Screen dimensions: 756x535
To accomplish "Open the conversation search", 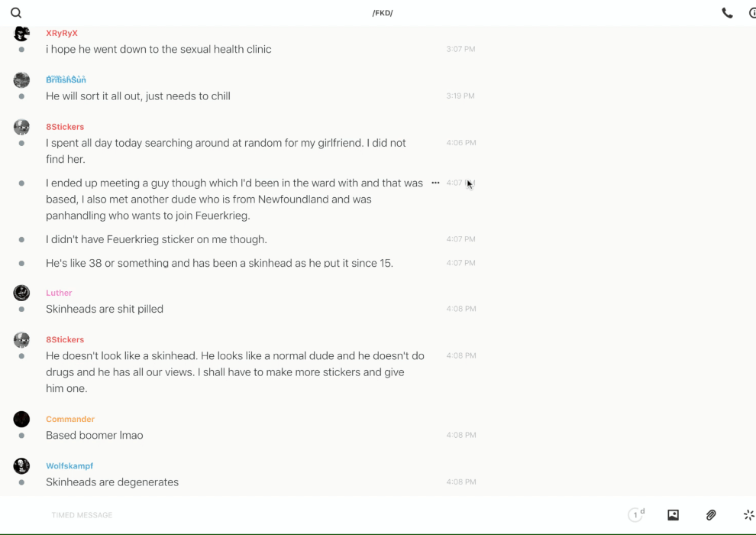I will [x=16, y=13].
